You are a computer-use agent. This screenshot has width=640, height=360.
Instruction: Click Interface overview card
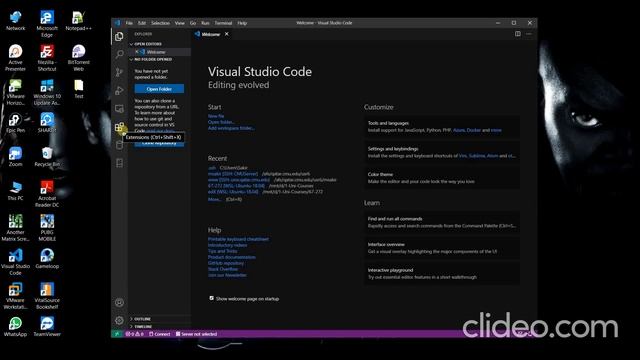tap(442, 248)
